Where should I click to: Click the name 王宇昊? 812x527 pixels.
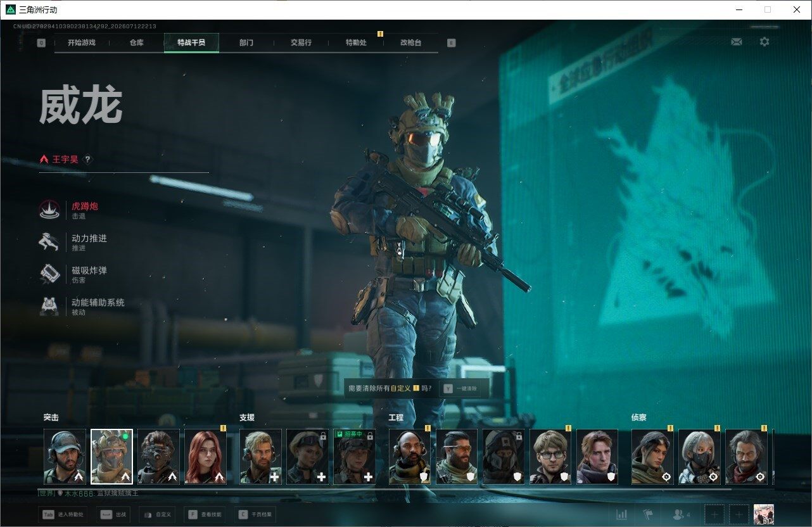tap(65, 160)
